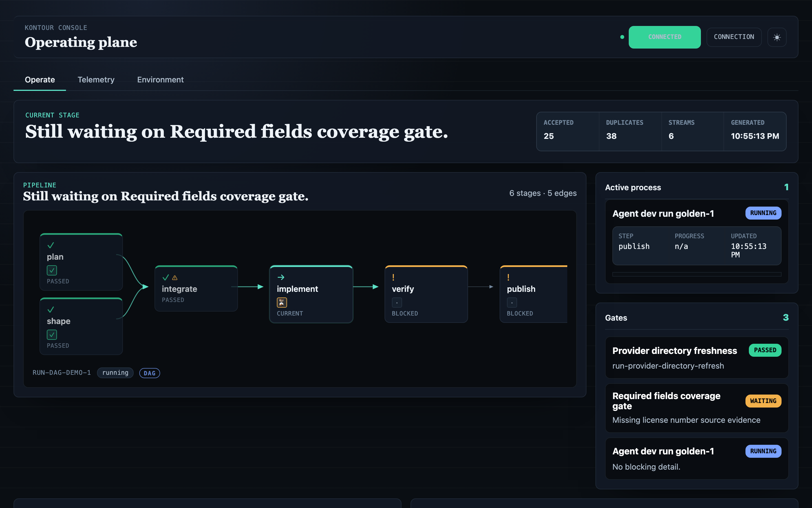Click the GENERATED 10:55:13 PM cell

[x=755, y=131]
